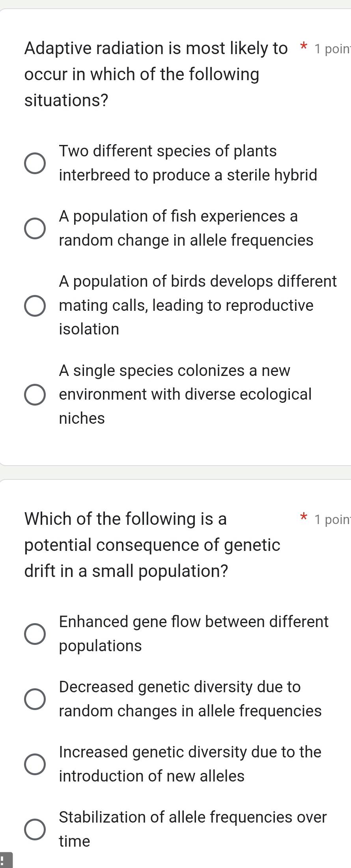The image size is (351, 868).
Task: Click the word 'niches' in fourth option
Action: tap(82, 418)
